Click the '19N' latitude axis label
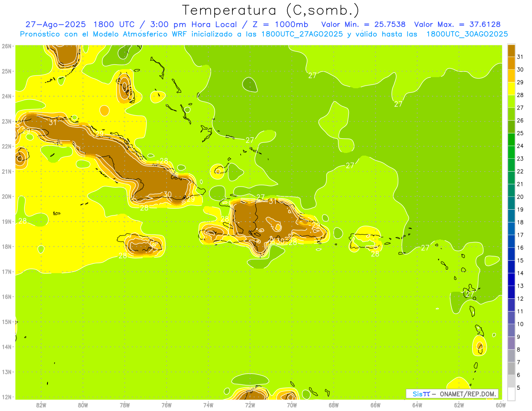Viewport: 532px width, 411px height. click(x=6, y=222)
